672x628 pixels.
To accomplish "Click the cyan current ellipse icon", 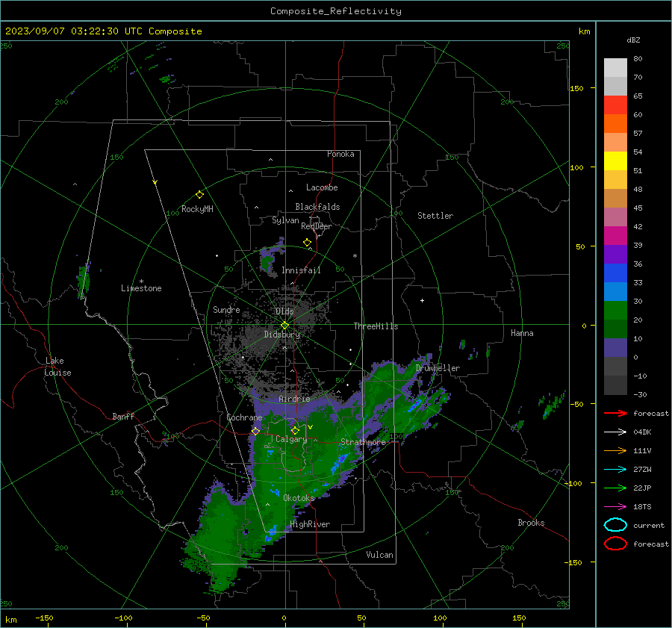I will click(615, 525).
